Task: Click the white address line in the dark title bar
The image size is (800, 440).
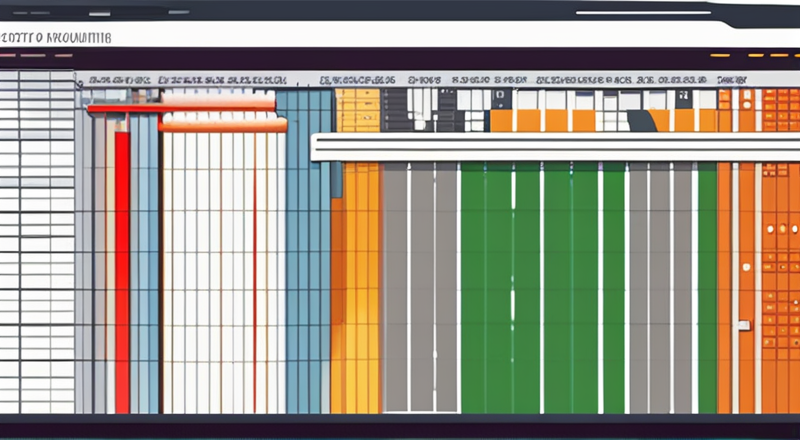Action: (x=643, y=12)
